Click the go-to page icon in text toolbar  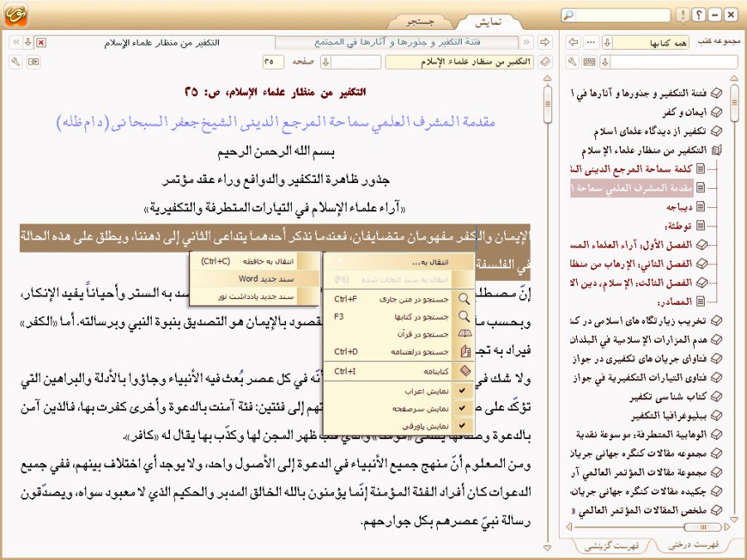coord(33,62)
